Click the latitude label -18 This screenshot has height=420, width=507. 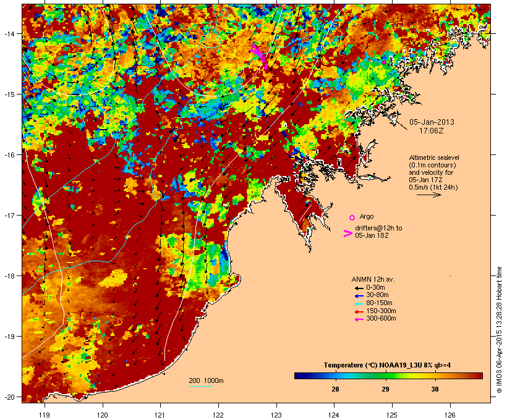[x=9, y=276]
